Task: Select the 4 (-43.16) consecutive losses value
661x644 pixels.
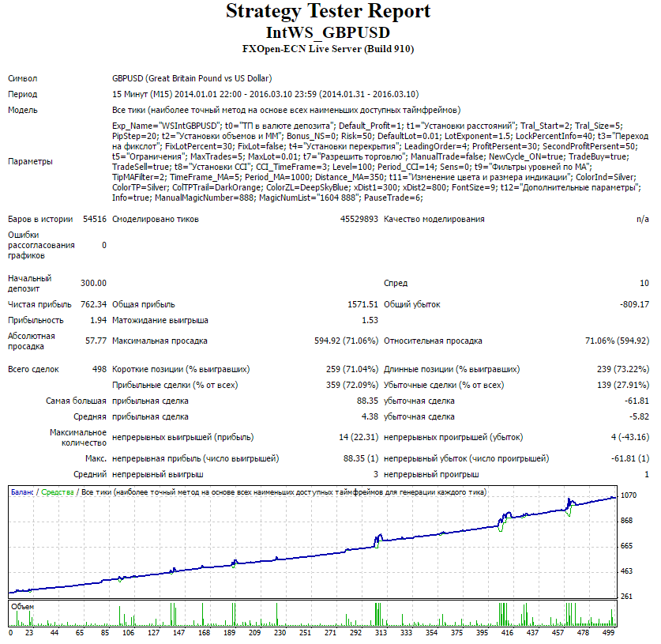Action: (630, 437)
